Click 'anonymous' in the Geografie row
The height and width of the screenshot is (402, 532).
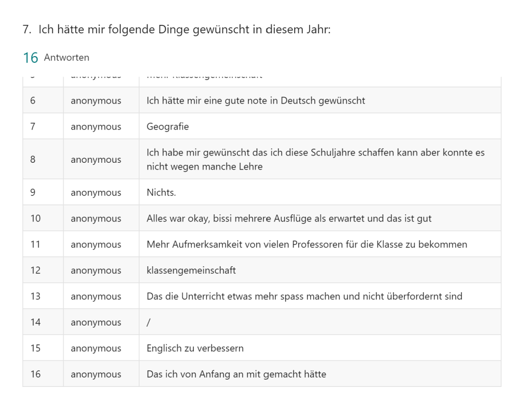click(96, 126)
